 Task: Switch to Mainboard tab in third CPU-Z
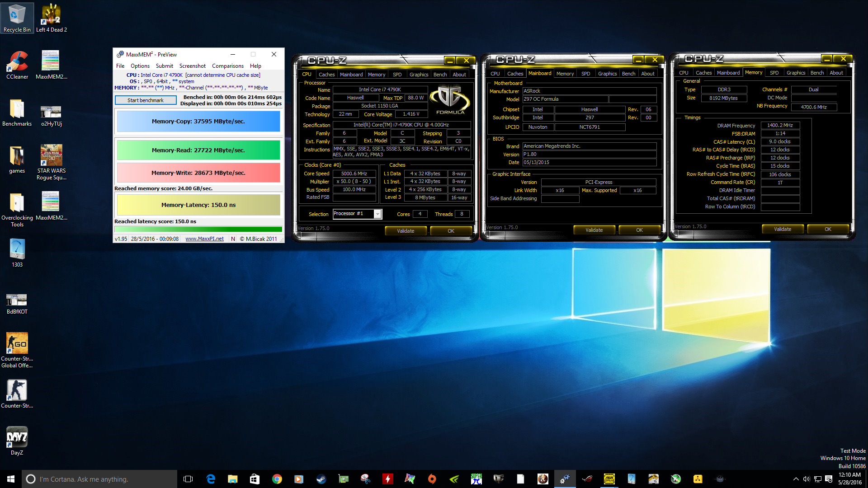[728, 73]
